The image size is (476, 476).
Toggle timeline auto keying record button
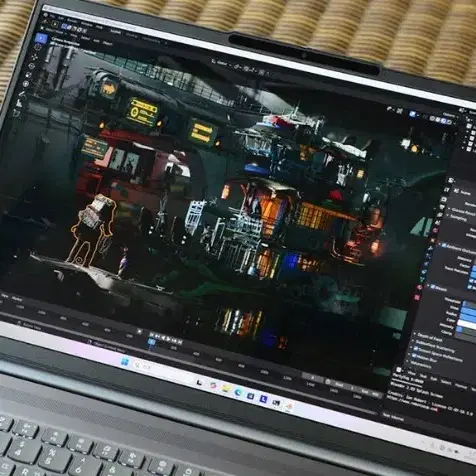[x=140, y=331]
